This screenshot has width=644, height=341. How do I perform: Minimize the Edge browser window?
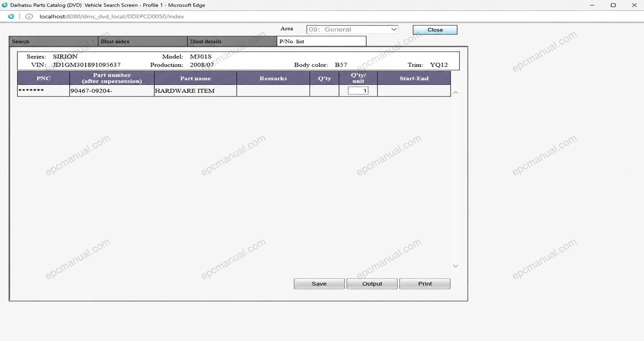tap(592, 5)
